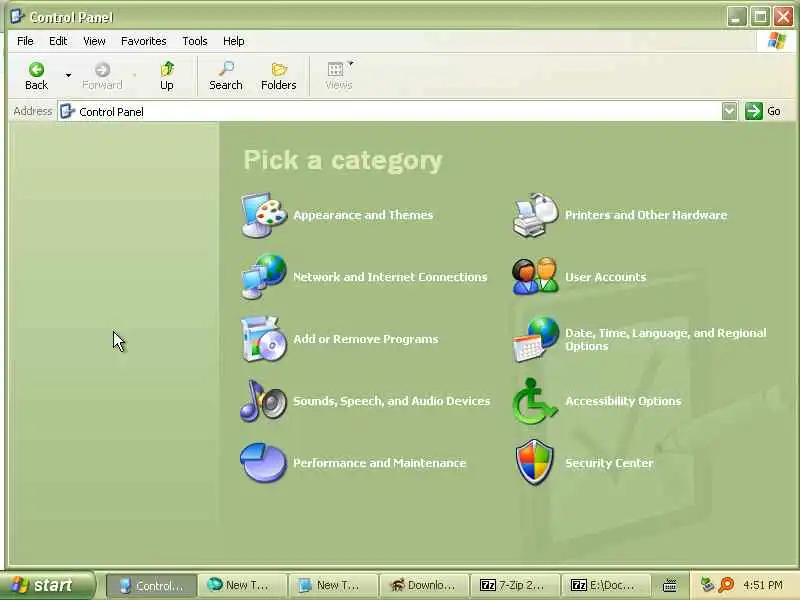
Task: Click the tray magnifier icon left of the clock
Action: point(726,584)
